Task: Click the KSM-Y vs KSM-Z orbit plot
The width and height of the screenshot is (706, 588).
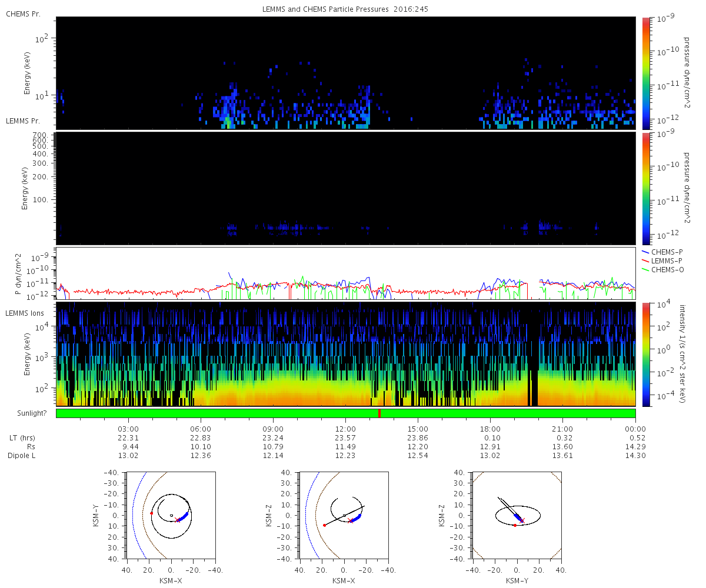Action: (x=517, y=514)
